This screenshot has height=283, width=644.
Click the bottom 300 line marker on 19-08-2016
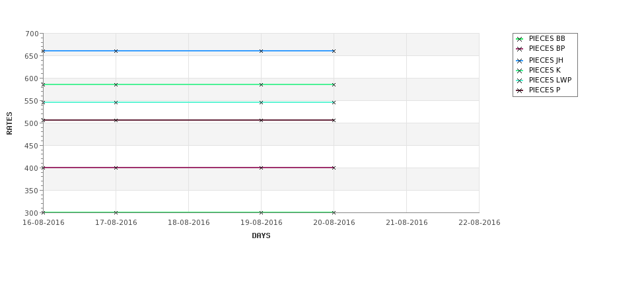pos(261,212)
